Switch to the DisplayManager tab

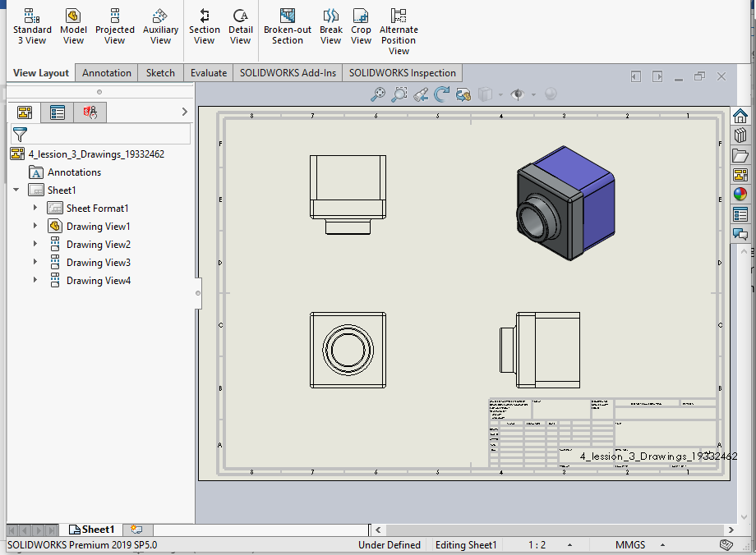(x=57, y=112)
